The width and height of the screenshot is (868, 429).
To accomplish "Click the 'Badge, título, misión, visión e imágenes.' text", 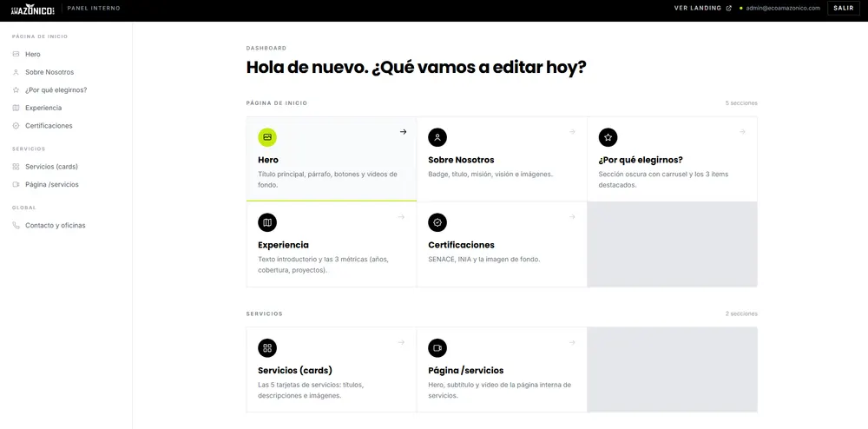I will [491, 174].
